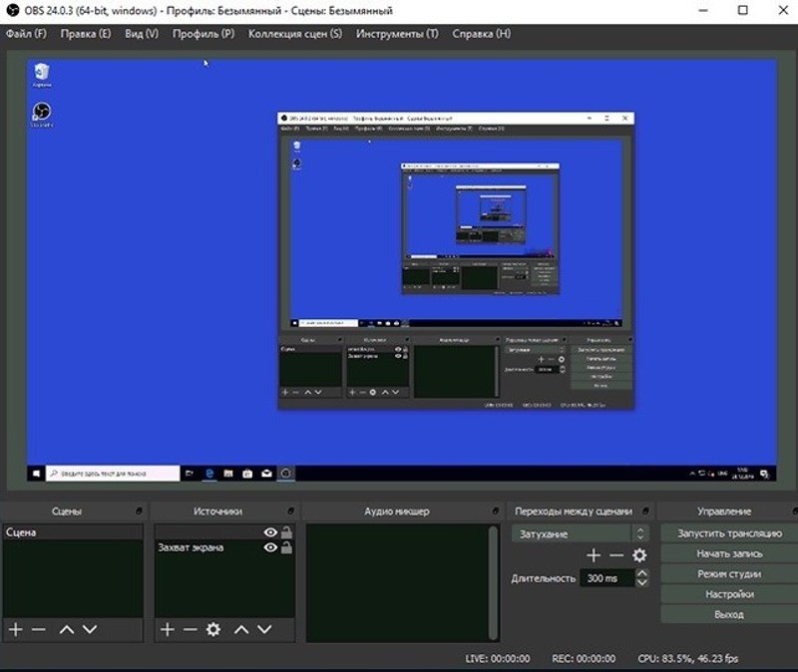Increase Длительность with the up arrow
The width and height of the screenshot is (798, 672).
642,573
